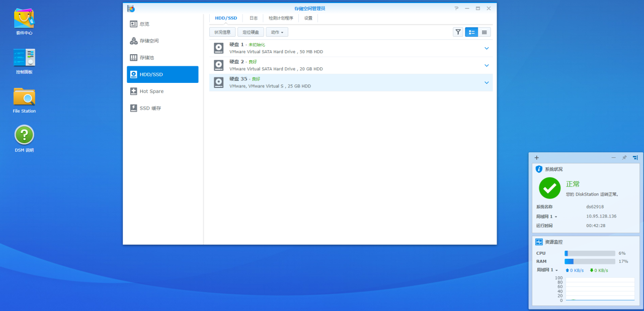Click the filter funnel icon
This screenshot has height=311, width=644.
pyautogui.click(x=458, y=32)
